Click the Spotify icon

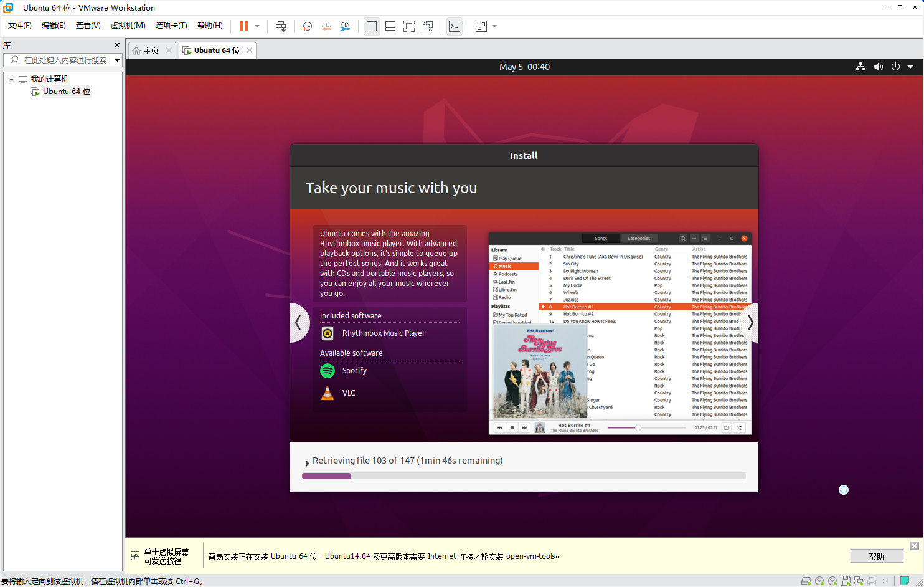(x=328, y=371)
